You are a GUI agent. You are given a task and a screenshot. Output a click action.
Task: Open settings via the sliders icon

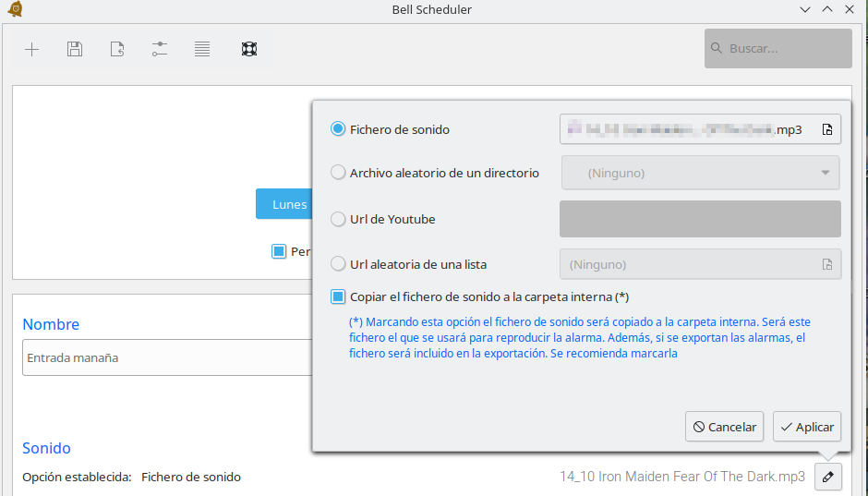coord(160,50)
